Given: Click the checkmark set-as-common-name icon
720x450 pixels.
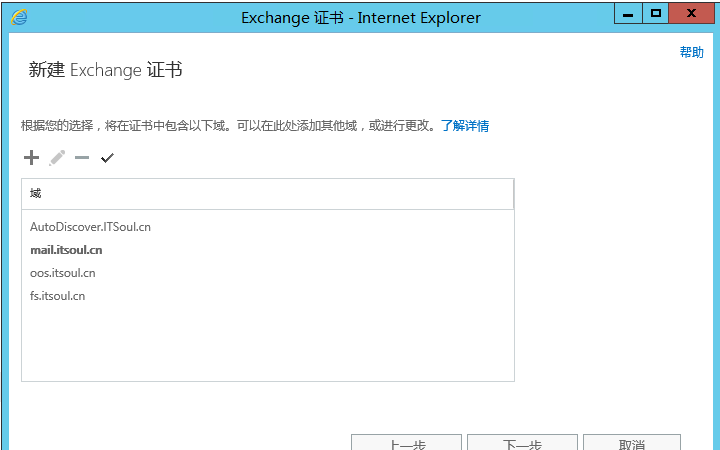Looking at the screenshot, I should (x=107, y=158).
